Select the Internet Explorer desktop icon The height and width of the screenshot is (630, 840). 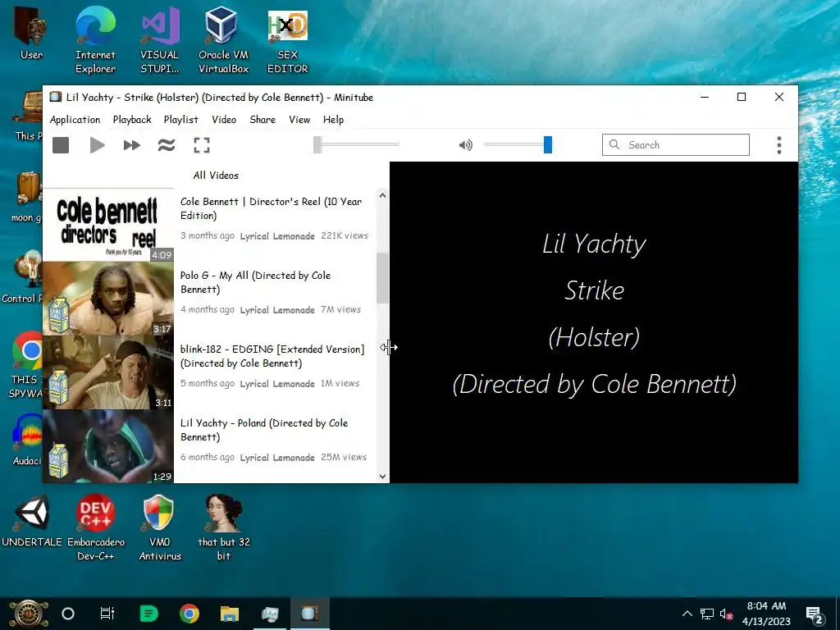tap(95, 40)
